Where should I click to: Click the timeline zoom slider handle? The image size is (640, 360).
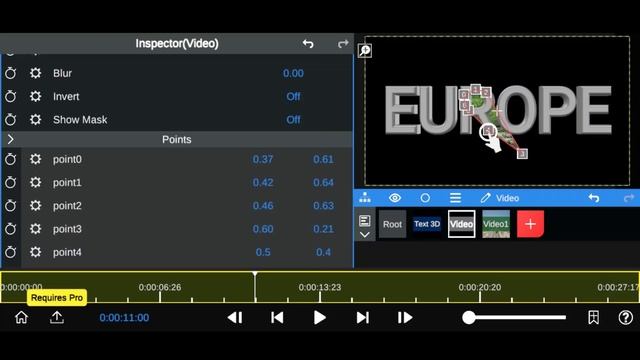tap(469, 318)
